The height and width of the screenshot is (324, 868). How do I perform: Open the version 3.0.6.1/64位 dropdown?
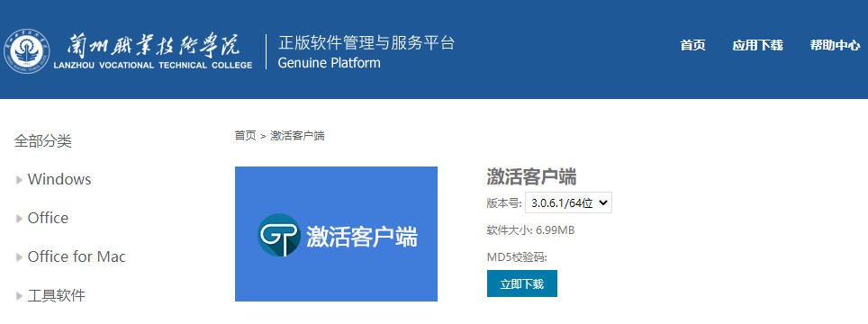pyautogui.click(x=568, y=202)
